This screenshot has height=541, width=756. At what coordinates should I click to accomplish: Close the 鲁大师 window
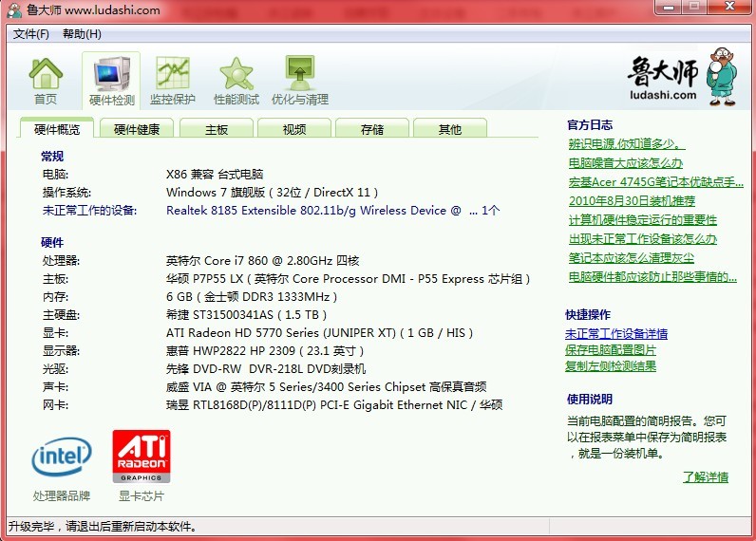[729, 7]
